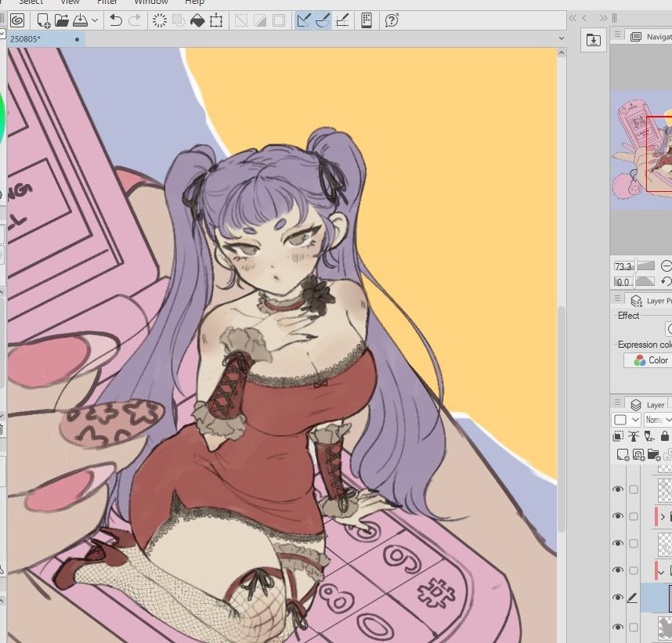The height and width of the screenshot is (643, 672).
Task: Click the single-left palette dock arrow
Action: 584,18
